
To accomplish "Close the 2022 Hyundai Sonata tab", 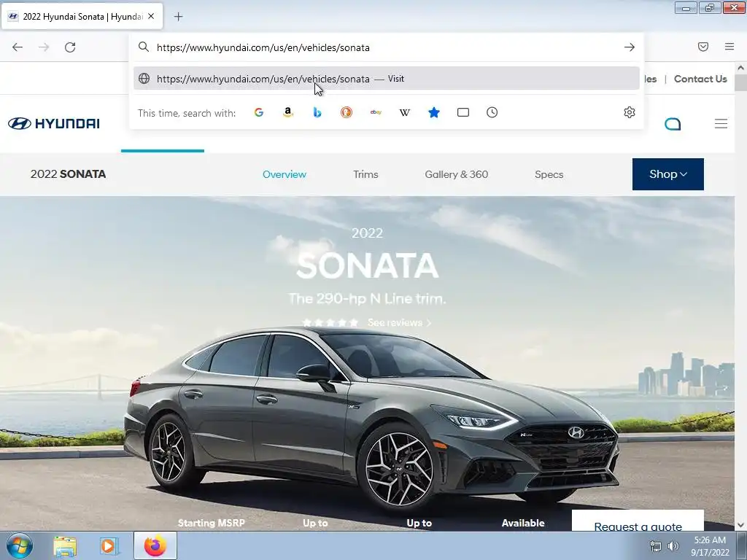I will coord(151,16).
